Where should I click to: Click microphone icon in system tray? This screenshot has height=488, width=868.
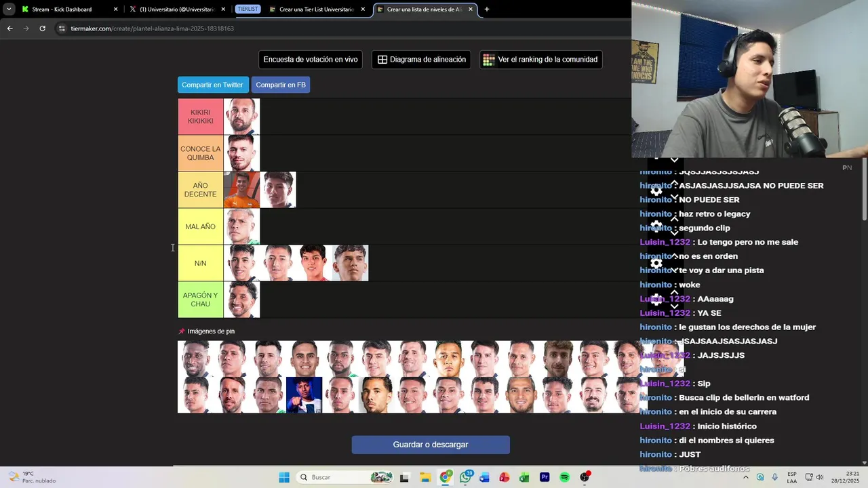pyautogui.click(x=774, y=477)
